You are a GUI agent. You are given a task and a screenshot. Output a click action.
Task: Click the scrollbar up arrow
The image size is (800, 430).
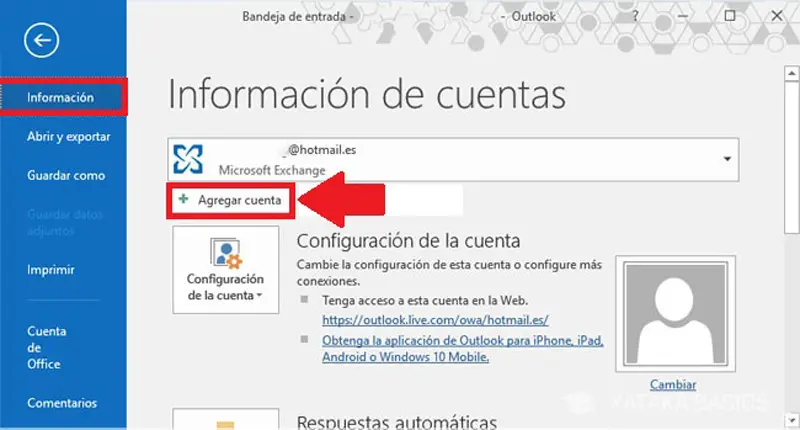[x=792, y=73]
